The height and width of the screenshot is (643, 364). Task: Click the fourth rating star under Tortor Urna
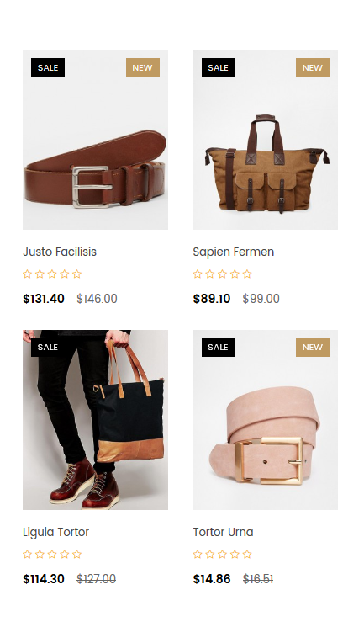pos(235,555)
